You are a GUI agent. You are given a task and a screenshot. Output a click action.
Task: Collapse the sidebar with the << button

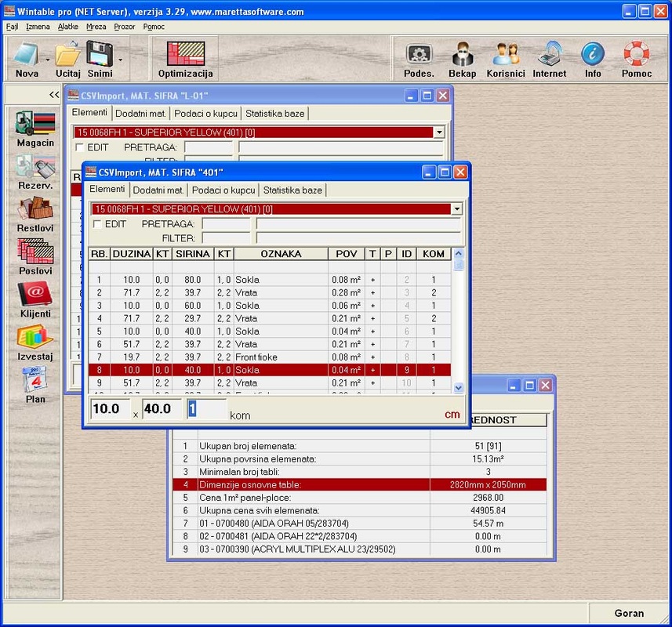(54, 95)
